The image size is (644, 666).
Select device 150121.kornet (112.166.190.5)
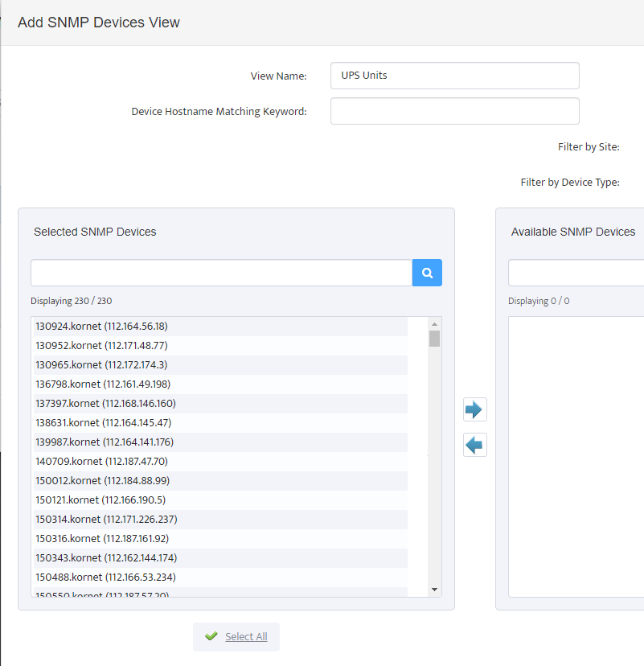[x=221, y=500]
